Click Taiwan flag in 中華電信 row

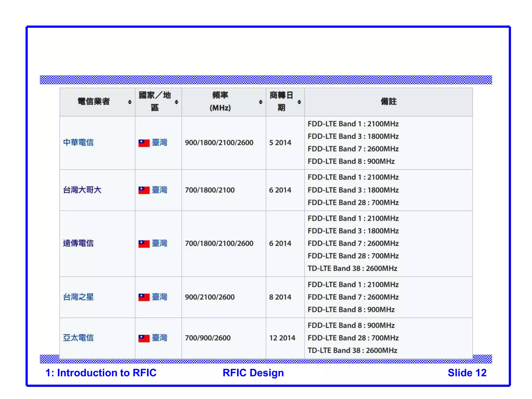click(x=144, y=143)
